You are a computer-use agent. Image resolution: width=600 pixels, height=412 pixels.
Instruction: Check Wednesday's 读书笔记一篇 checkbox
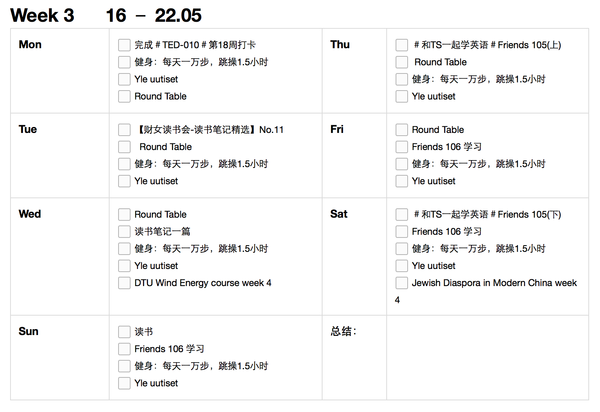click(x=124, y=231)
